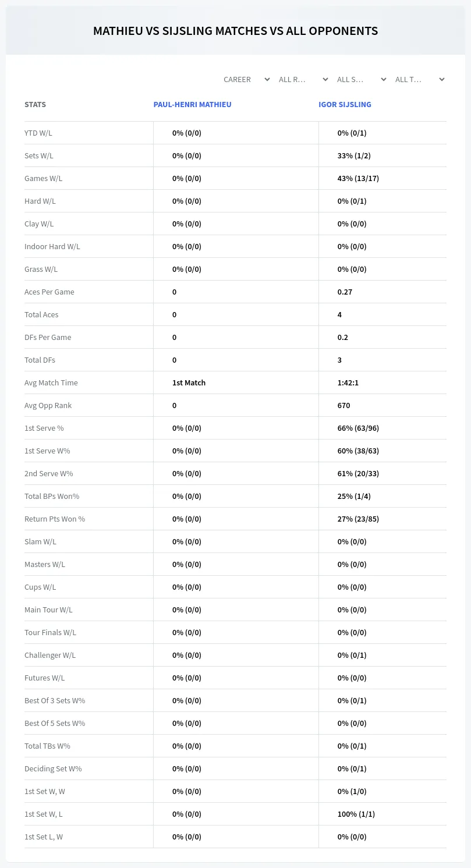
Task: Open Paul-Henri Mathieu player link
Action: click(192, 105)
